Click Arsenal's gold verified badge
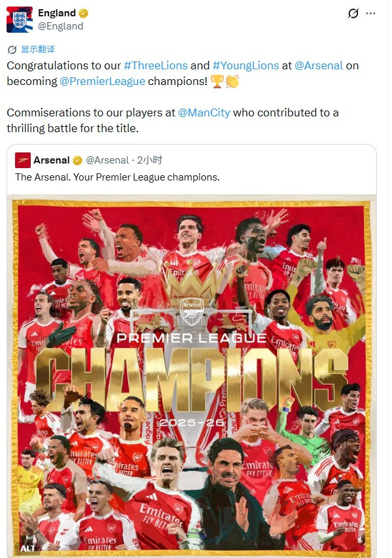This screenshot has width=392, height=558. pos(77,160)
